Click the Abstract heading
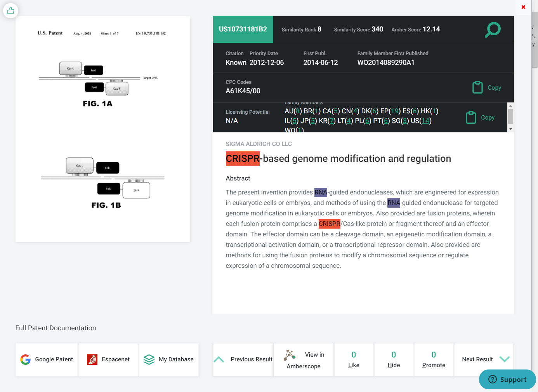The height and width of the screenshot is (392, 538). 238,179
